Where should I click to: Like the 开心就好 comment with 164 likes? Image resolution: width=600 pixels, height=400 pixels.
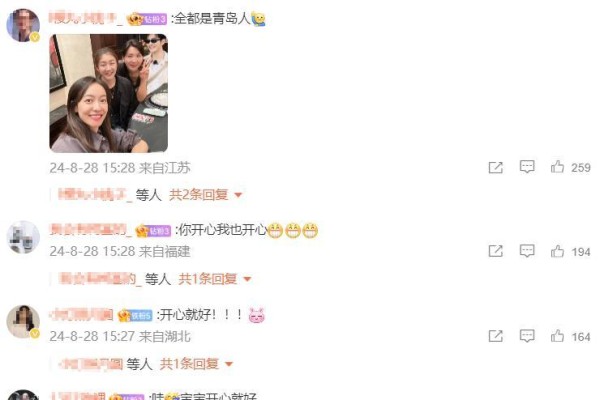coord(557,336)
